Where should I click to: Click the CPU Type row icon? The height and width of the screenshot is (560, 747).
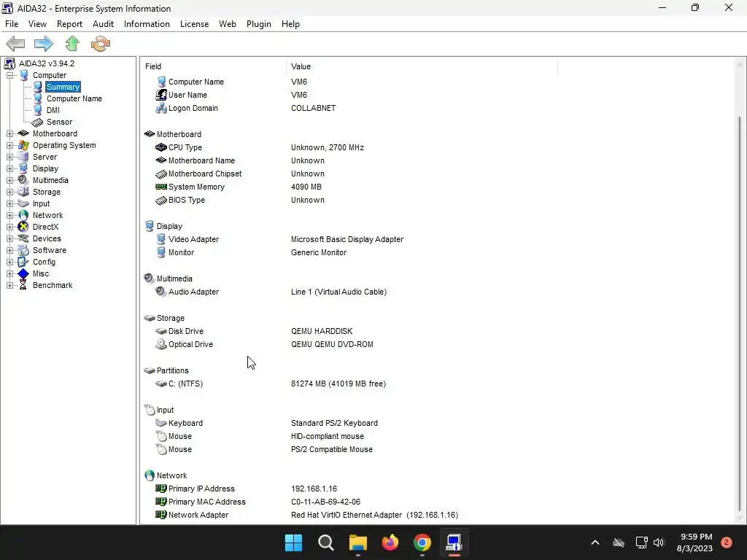pos(161,147)
